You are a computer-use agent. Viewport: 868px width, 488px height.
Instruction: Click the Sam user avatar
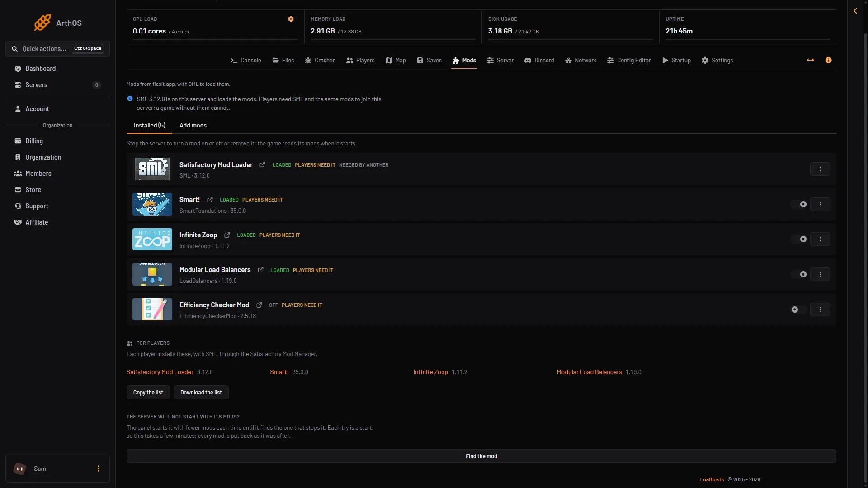19,469
